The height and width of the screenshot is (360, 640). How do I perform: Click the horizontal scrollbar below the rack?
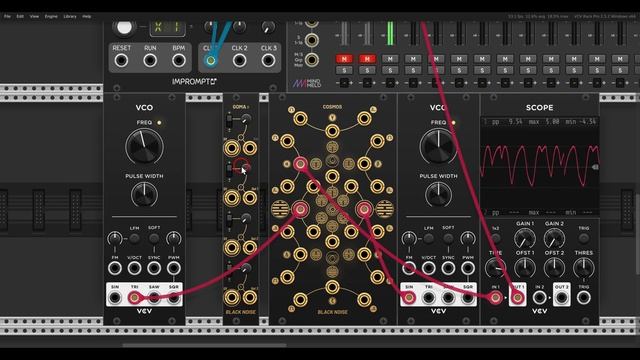204,345
